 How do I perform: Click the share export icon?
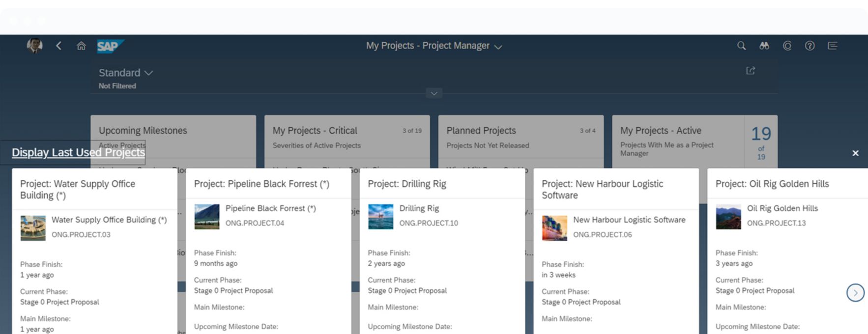tap(751, 71)
